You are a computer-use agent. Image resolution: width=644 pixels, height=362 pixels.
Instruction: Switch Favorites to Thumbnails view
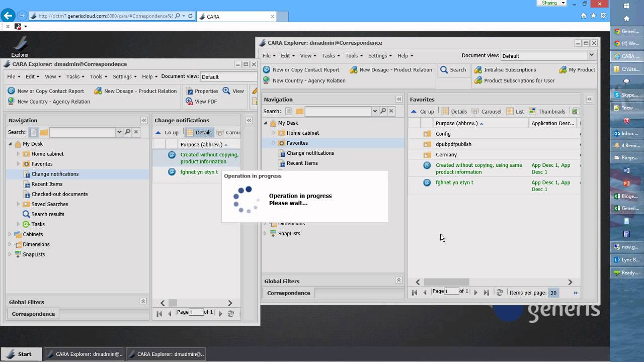coord(547,112)
